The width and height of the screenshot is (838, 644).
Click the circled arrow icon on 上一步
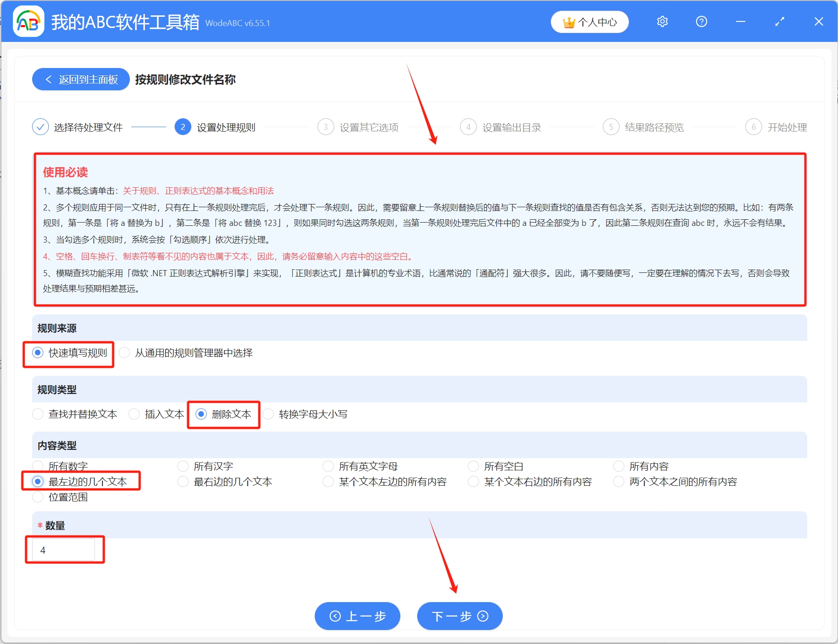334,616
